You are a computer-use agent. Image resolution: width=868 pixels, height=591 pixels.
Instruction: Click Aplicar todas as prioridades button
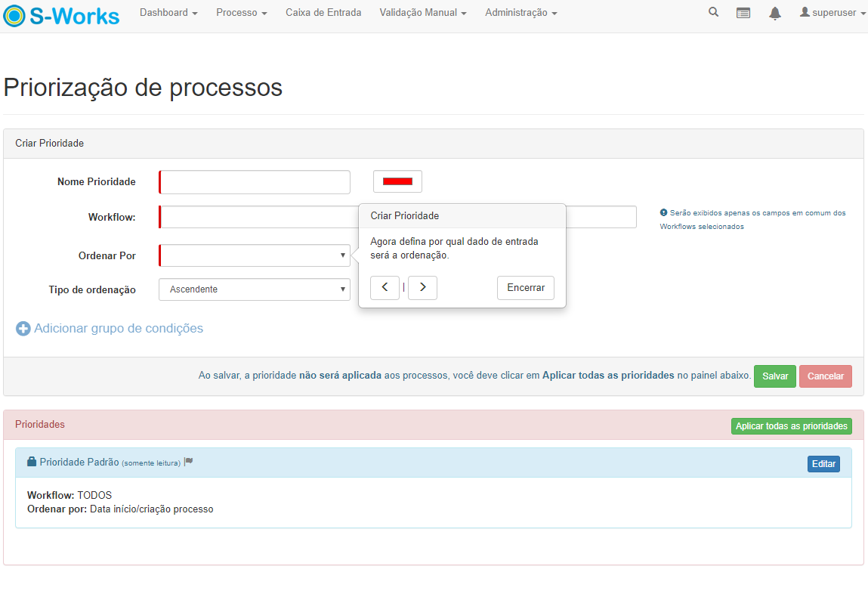(791, 426)
